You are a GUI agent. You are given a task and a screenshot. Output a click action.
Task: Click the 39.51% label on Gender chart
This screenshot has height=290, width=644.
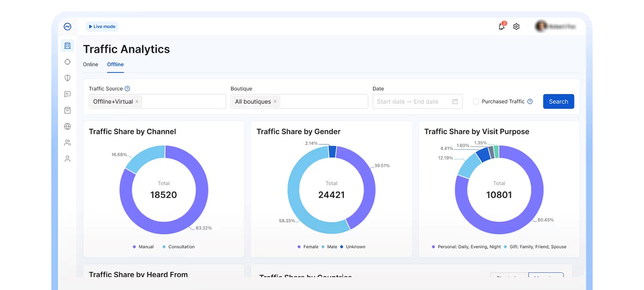[x=382, y=166]
